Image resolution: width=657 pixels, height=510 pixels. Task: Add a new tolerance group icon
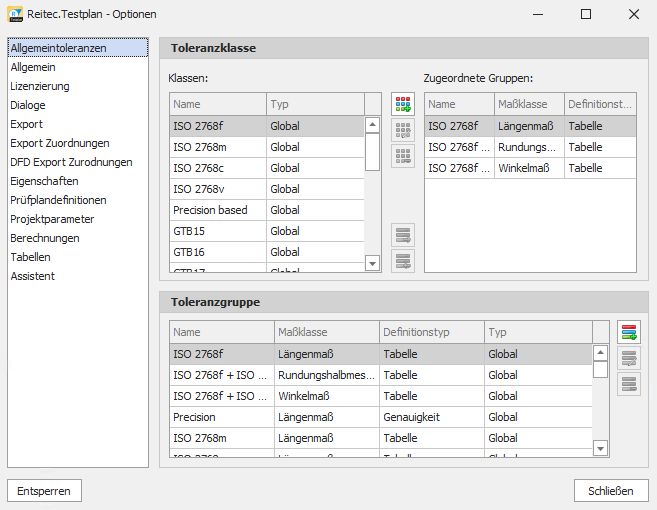pos(629,332)
